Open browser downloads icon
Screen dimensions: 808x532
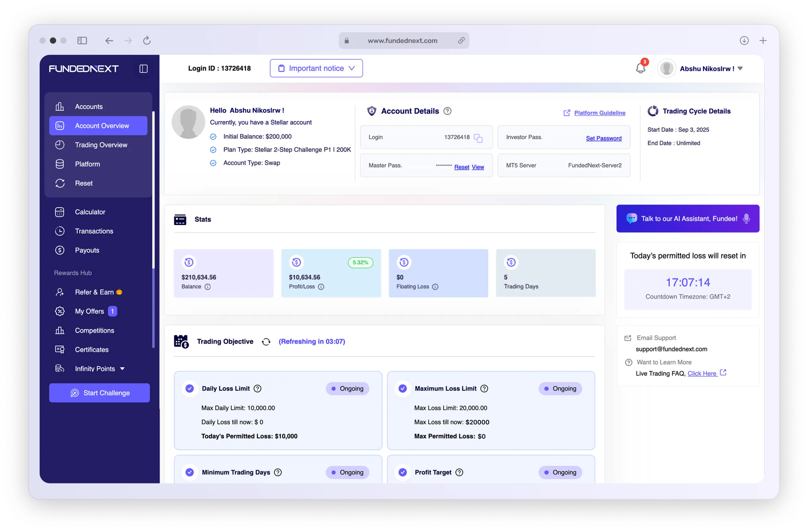(x=744, y=41)
